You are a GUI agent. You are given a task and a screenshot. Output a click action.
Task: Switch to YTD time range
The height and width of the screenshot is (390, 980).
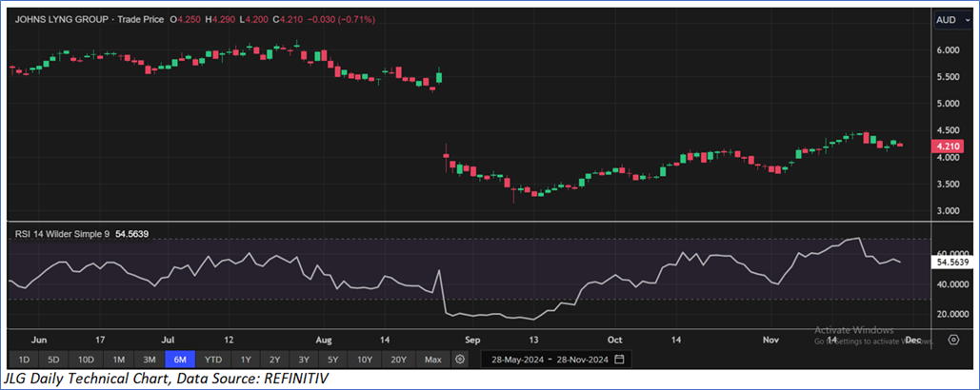tap(213, 360)
